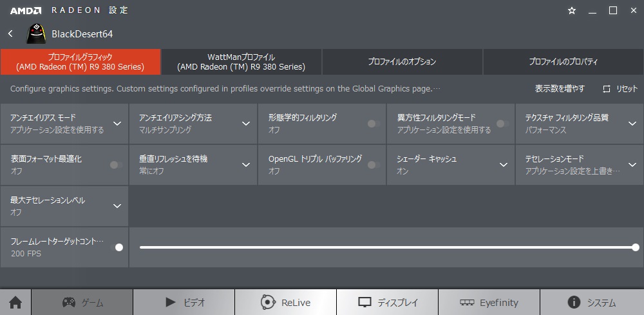Click the パフォーマンス value text
The height and width of the screenshot is (315, 644).
[546, 130]
